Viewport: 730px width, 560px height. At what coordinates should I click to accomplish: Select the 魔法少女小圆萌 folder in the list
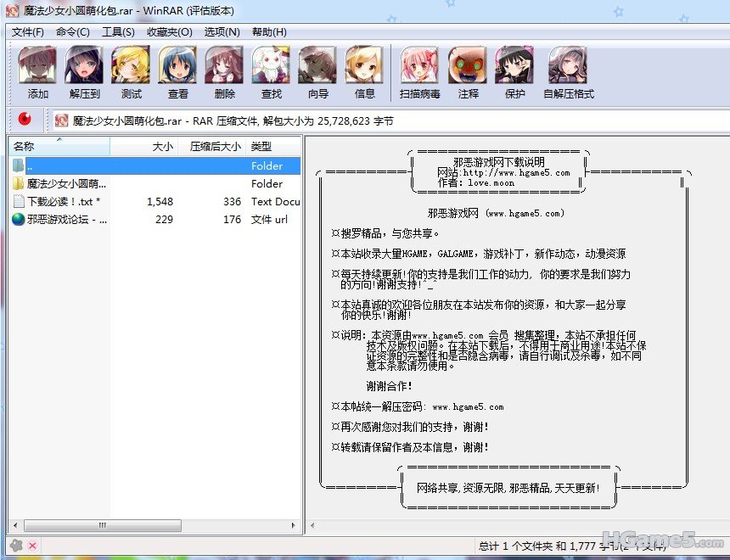coord(66,184)
